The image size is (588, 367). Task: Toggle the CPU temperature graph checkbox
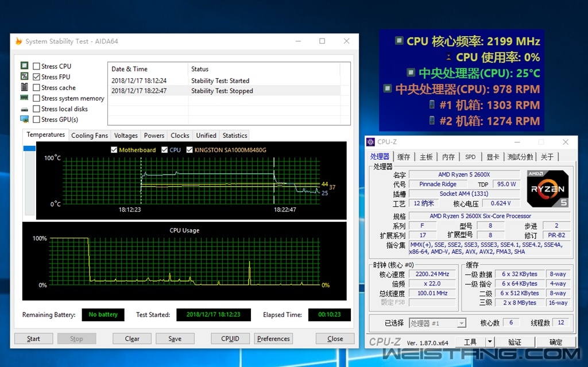pos(164,150)
